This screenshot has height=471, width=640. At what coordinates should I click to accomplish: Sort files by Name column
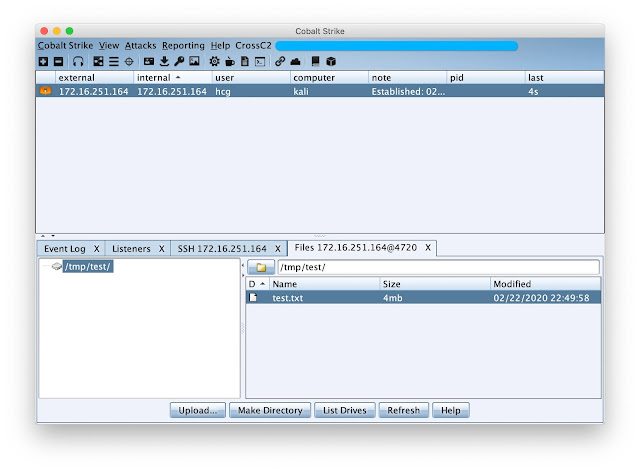[324, 284]
